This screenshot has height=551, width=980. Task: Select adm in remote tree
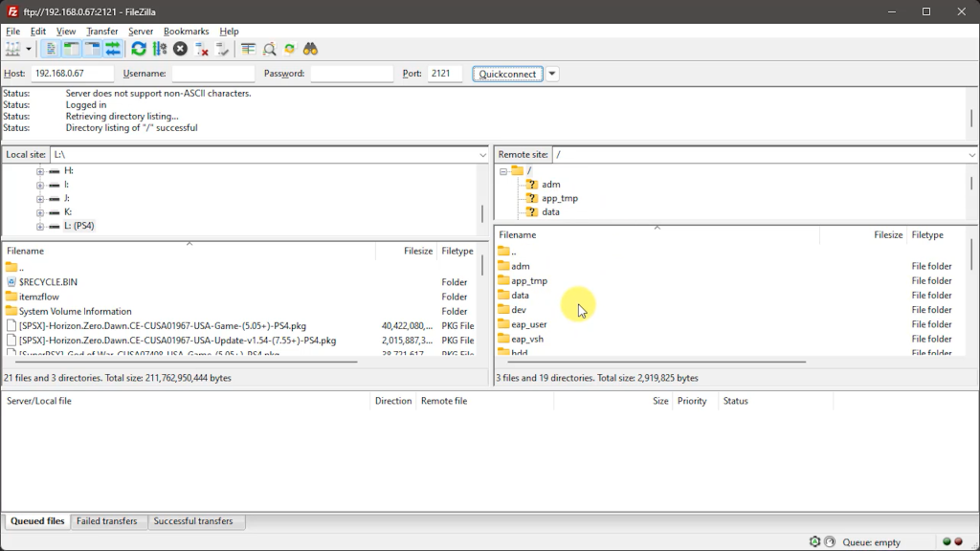(x=550, y=185)
